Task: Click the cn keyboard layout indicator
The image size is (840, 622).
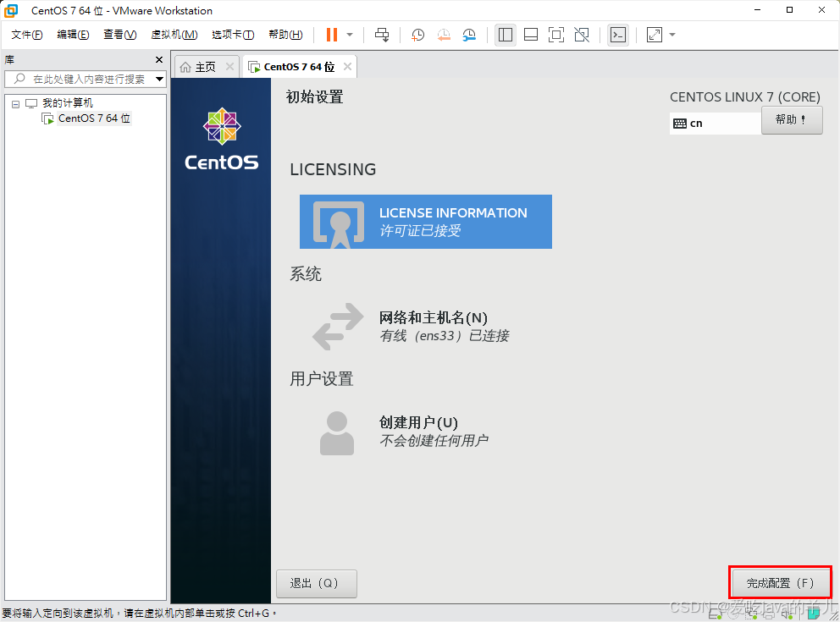Action: pos(715,124)
